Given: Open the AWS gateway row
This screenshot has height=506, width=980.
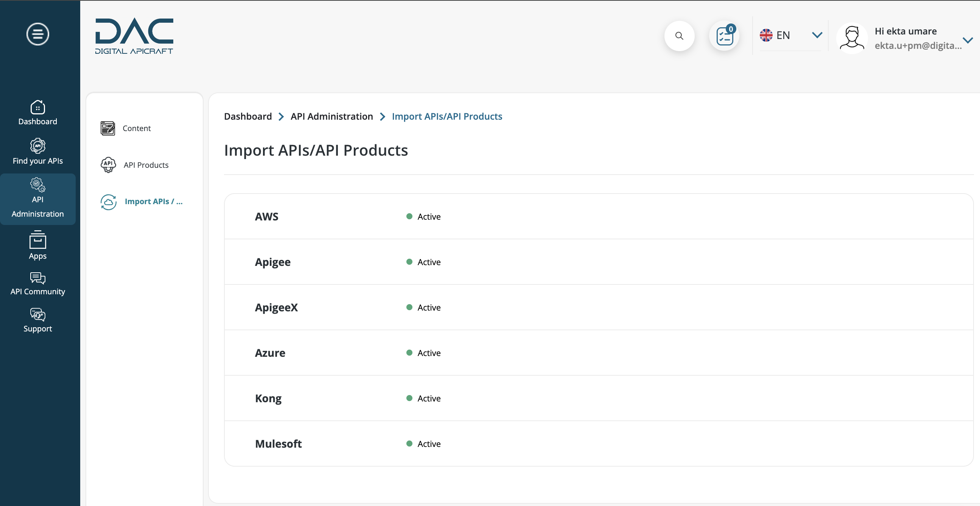Looking at the screenshot, I should tap(599, 217).
